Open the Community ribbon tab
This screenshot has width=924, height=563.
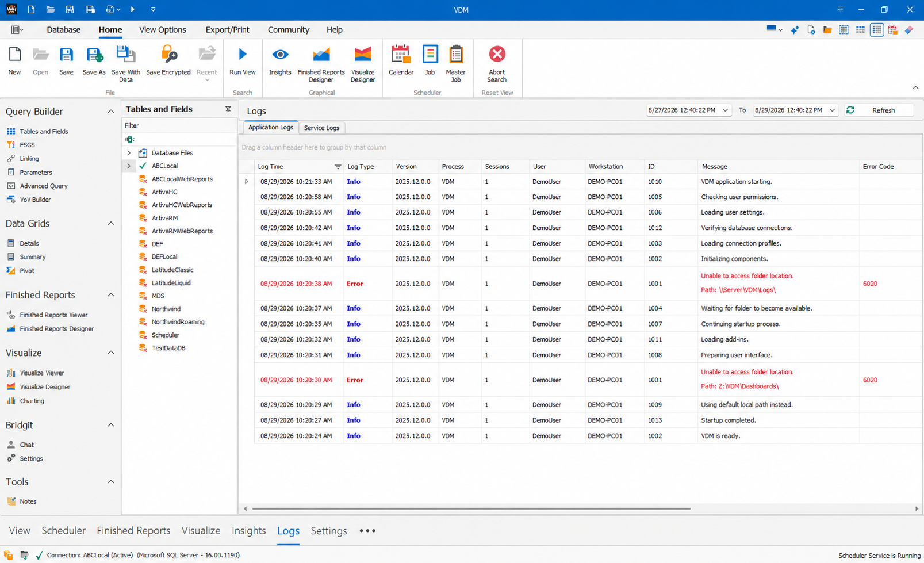(289, 30)
